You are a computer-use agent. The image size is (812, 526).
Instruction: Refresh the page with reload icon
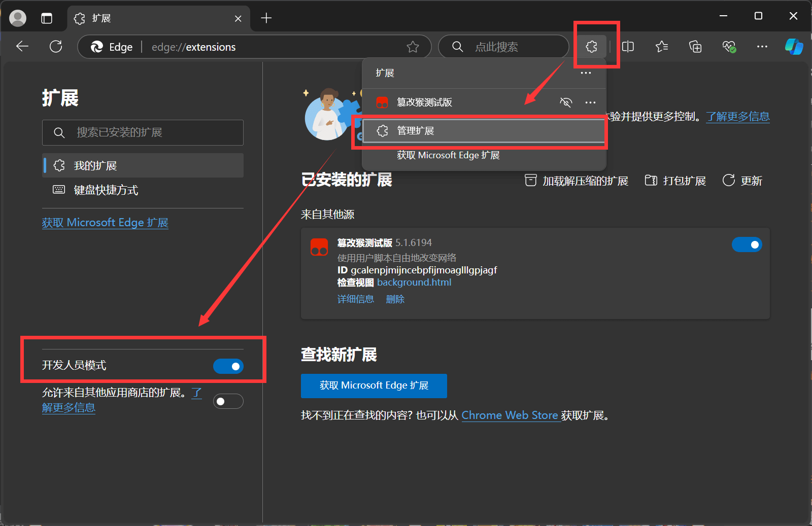coord(56,47)
